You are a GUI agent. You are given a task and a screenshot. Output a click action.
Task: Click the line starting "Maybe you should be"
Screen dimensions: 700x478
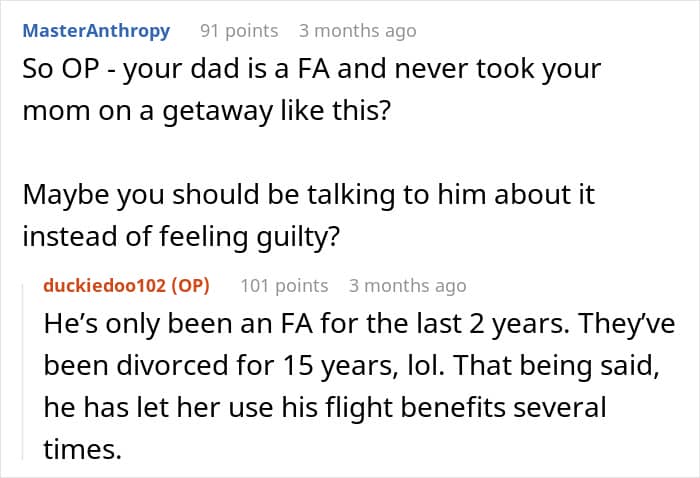308,195
